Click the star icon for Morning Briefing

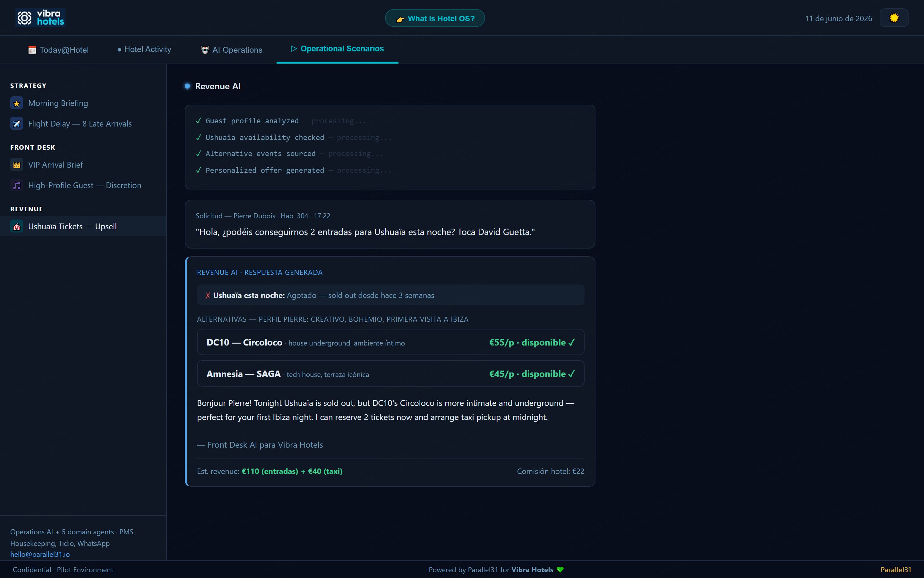point(17,103)
